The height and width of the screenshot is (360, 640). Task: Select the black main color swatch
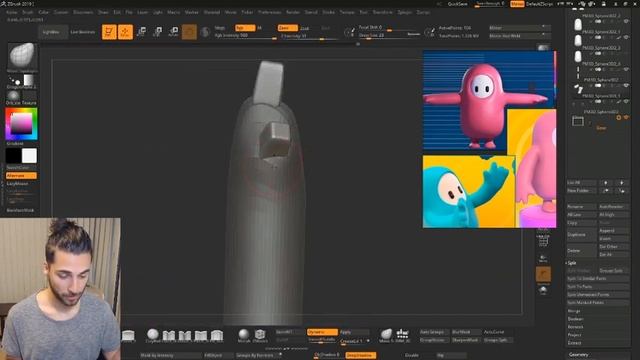(x=13, y=156)
